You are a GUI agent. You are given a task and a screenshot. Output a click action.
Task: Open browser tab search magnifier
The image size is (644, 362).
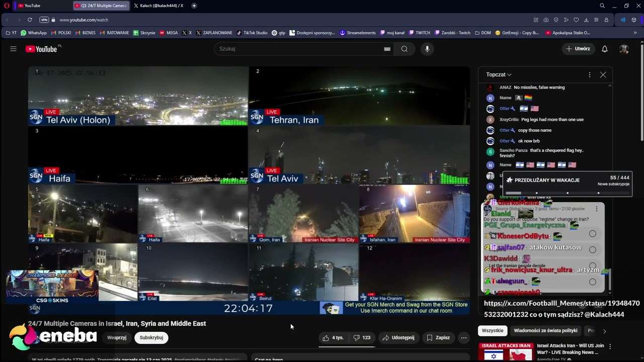pyautogui.click(x=602, y=6)
